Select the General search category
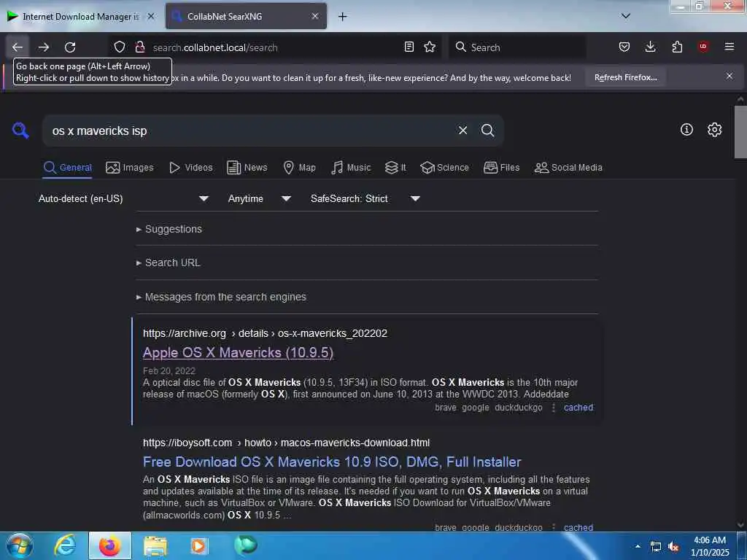Screen dimensions: 747x560 [67, 168]
